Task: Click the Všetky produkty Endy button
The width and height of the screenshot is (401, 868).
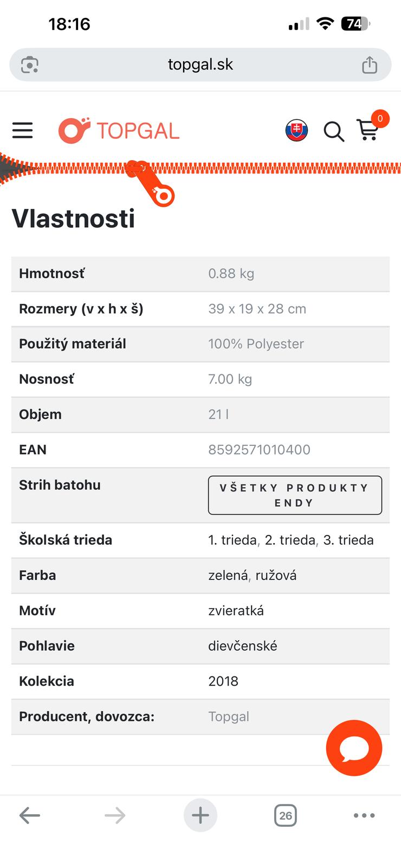Action: point(295,495)
